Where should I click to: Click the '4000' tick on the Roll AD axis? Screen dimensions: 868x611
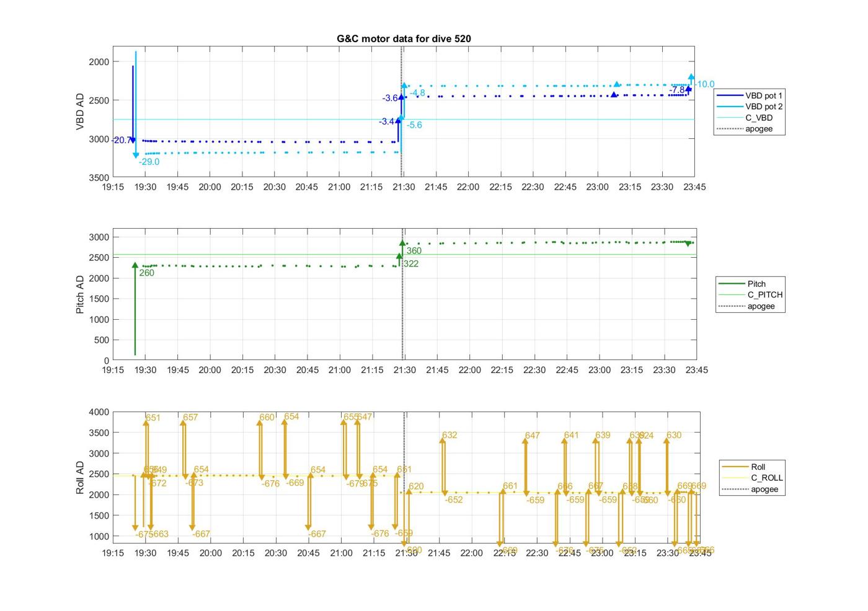point(99,412)
